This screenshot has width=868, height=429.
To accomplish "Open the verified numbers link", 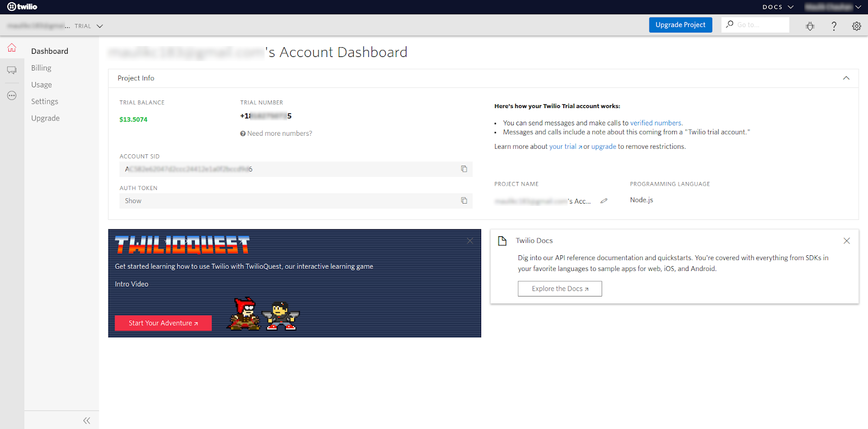I will coord(656,123).
